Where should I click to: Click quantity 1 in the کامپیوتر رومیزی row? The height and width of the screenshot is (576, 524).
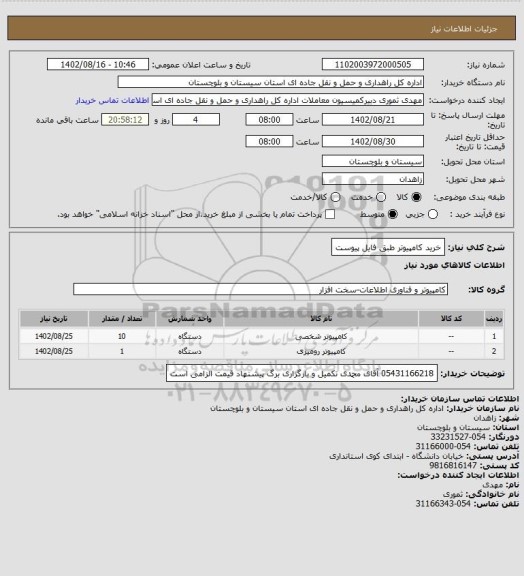[122, 351]
